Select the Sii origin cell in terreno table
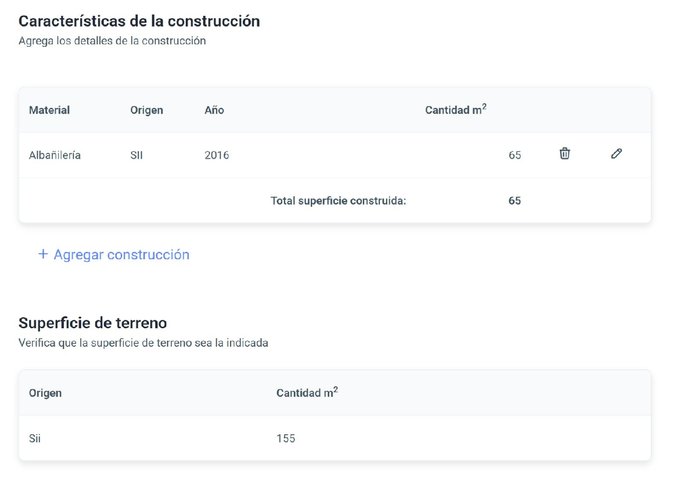680x478 pixels. tap(35, 438)
